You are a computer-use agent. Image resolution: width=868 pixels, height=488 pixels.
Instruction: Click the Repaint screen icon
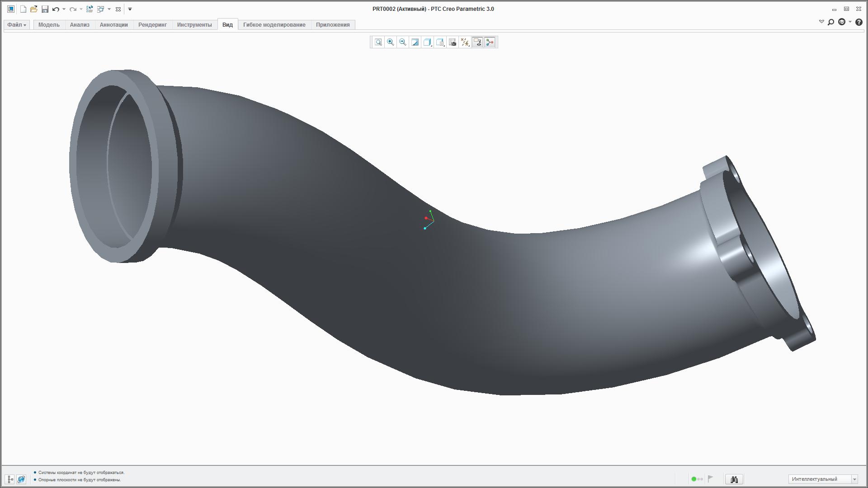pyautogui.click(x=415, y=42)
